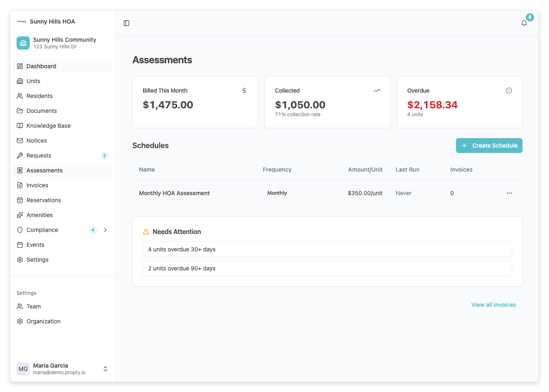
Task: Click the wrench icon beside Requests
Action: (x=19, y=155)
